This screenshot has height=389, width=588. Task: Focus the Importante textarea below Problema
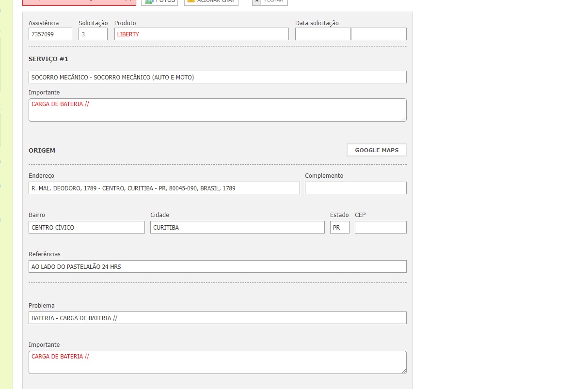pos(218,362)
